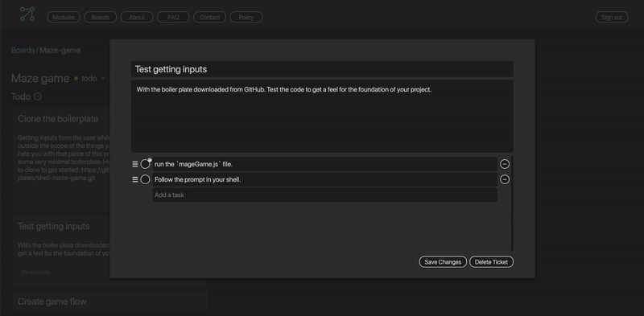Open the FAQ nav item
This screenshot has width=644, height=316.
[173, 17]
